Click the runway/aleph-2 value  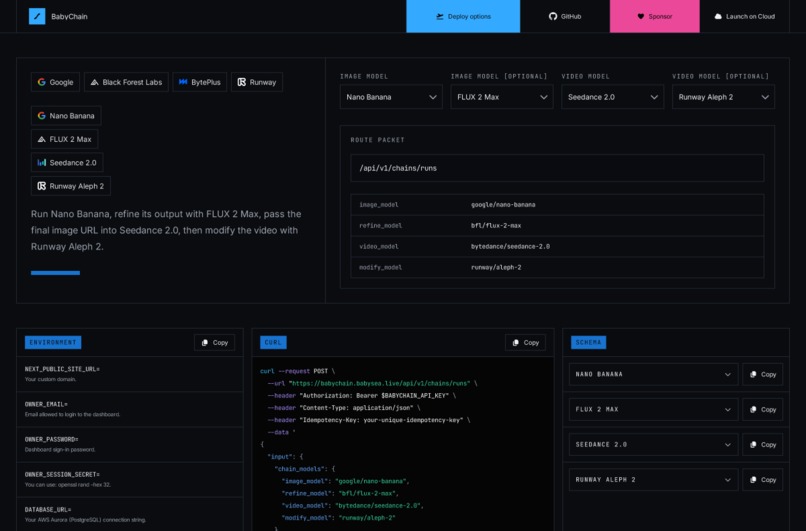[x=496, y=267]
